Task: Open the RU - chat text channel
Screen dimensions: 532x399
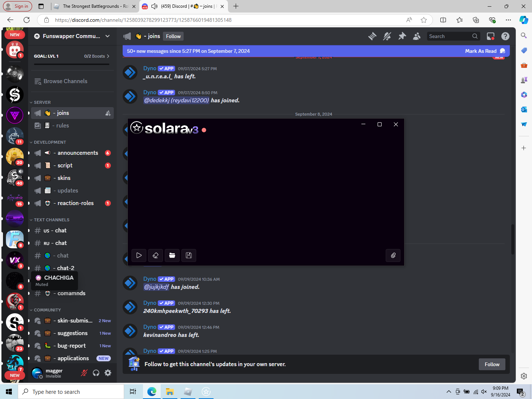Action: pos(72,243)
